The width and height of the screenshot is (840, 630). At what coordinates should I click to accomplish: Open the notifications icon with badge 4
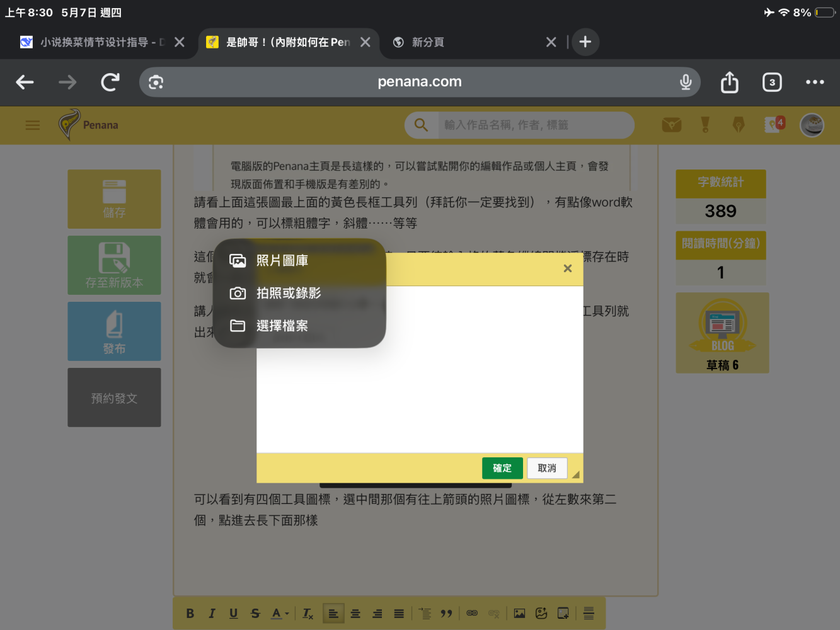click(x=774, y=124)
